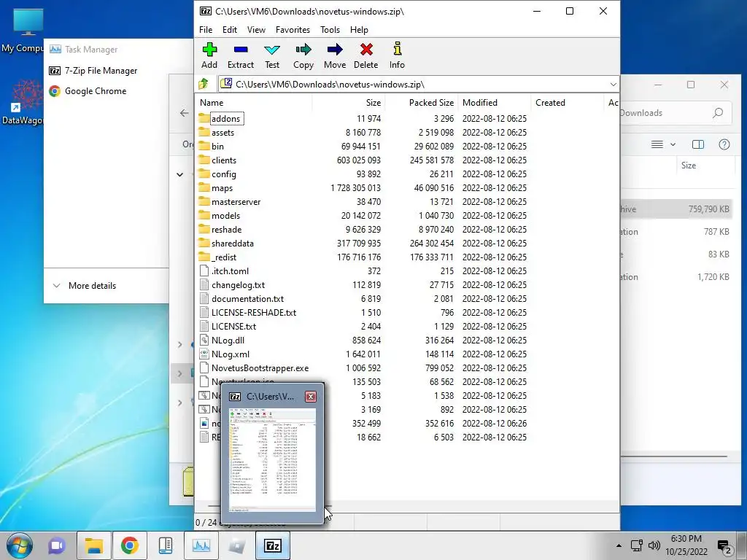The image size is (747, 560).
Task: Open the Tools menu
Action: 330,29
